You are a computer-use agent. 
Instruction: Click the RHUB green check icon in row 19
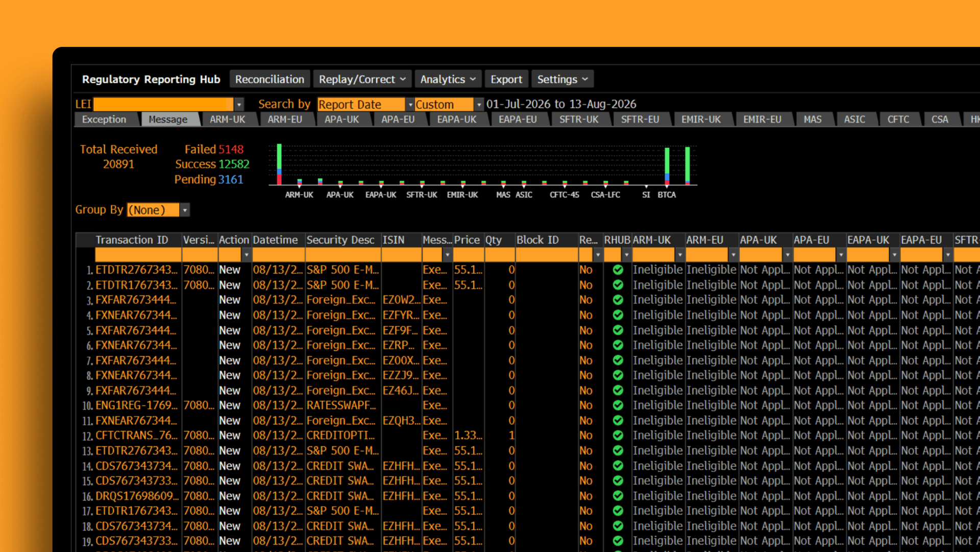pyautogui.click(x=618, y=541)
